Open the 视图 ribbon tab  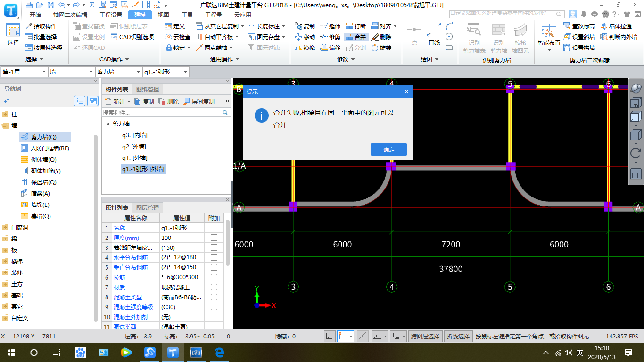[x=163, y=15]
